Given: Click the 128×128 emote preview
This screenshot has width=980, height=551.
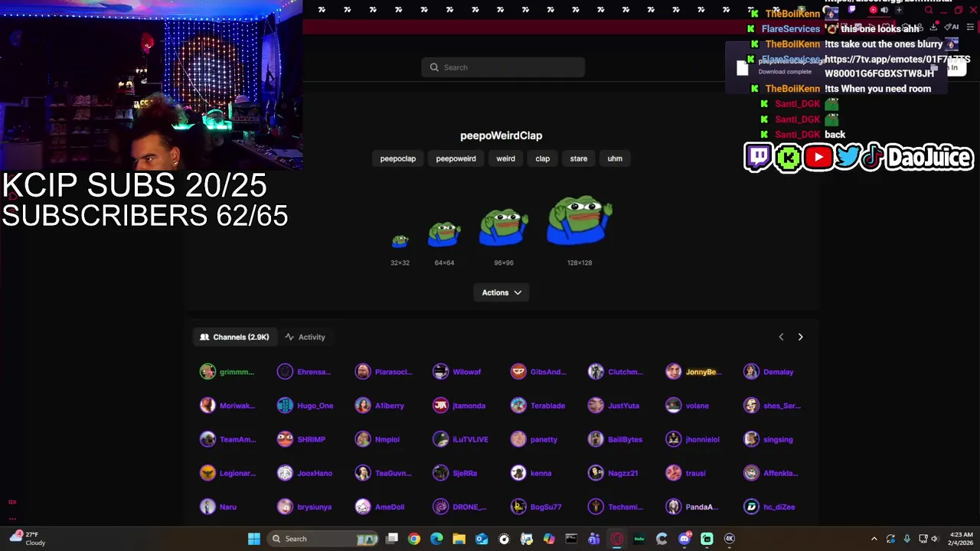Looking at the screenshot, I should (x=580, y=220).
